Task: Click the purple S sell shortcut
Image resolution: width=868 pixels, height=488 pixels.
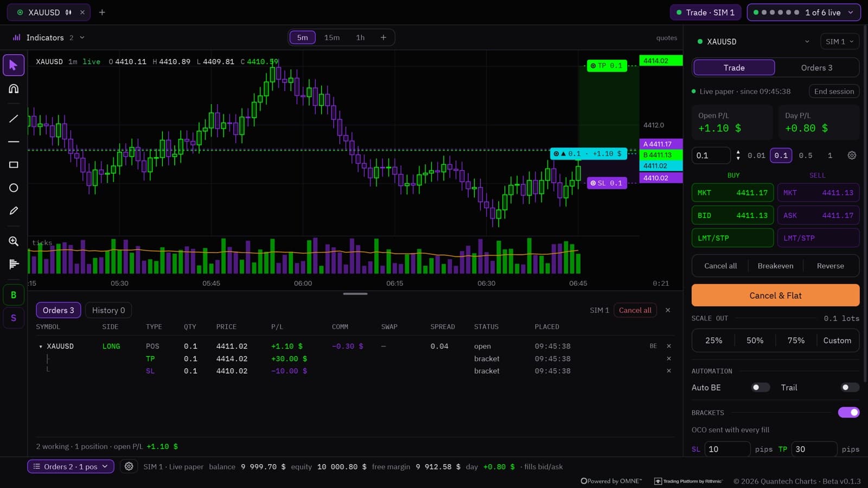Action: 14,318
